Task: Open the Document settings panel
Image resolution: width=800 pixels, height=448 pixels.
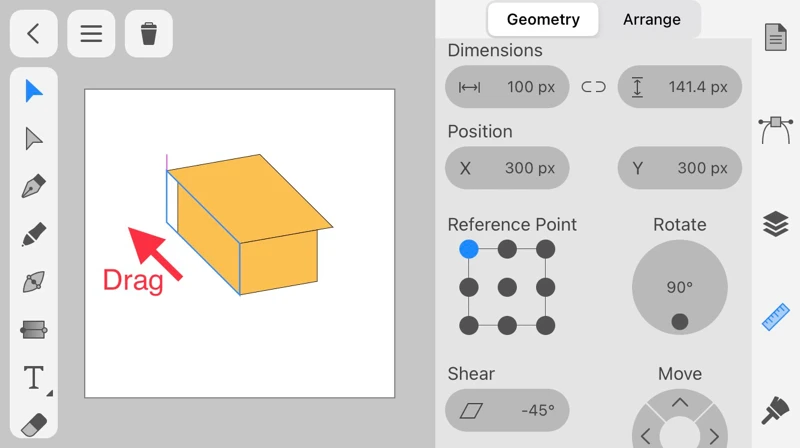Action: tap(776, 38)
